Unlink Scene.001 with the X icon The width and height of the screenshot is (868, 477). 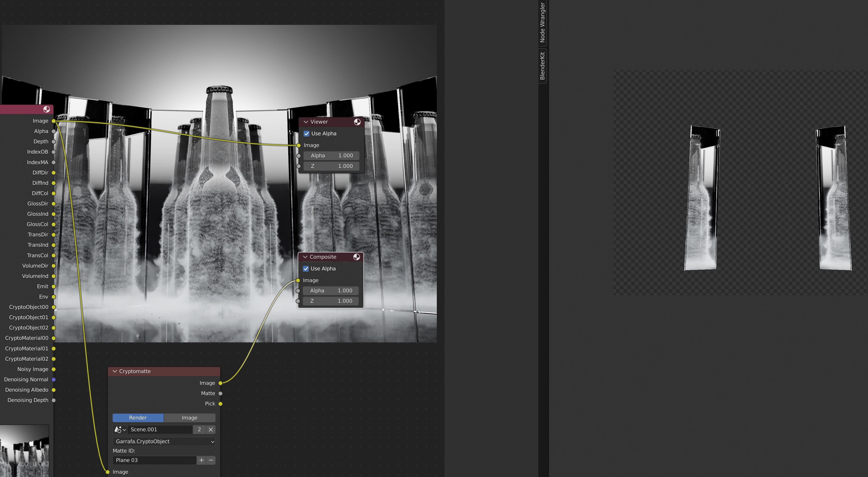pos(211,429)
